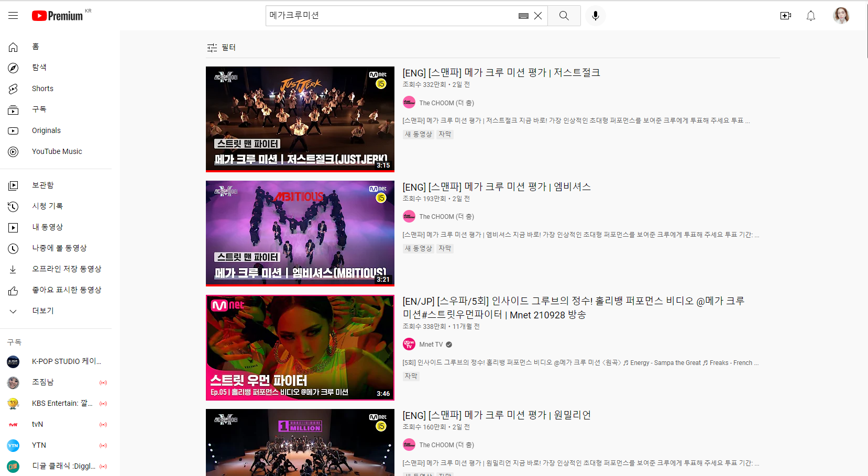The width and height of the screenshot is (868, 476).
Task: Open 오프라인 저장 동영상 downloads
Action: coord(56,269)
